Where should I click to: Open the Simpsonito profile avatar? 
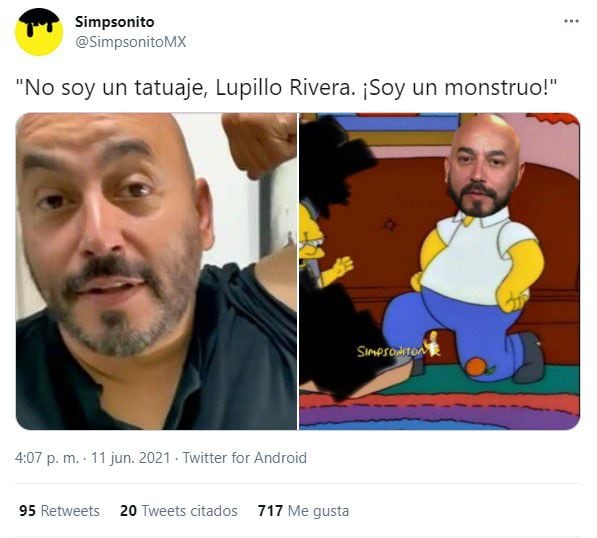click(x=39, y=32)
